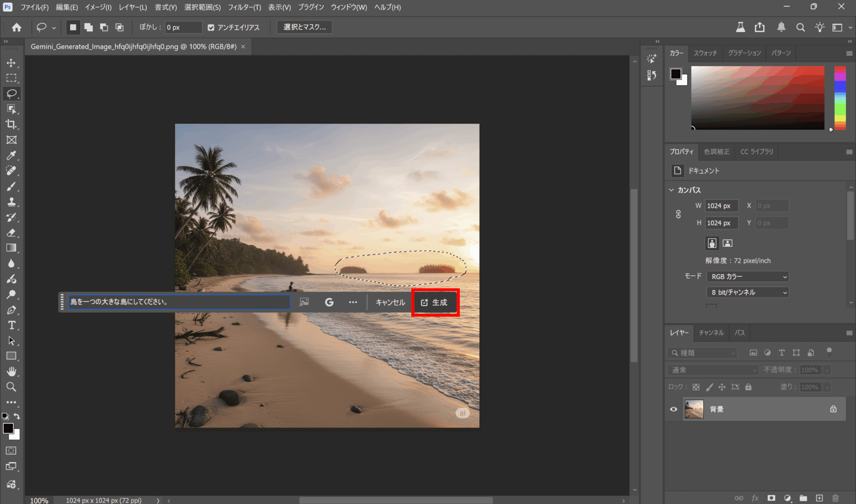Open the search icon in top bar
The width and height of the screenshot is (856, 504).
[800, 28]
